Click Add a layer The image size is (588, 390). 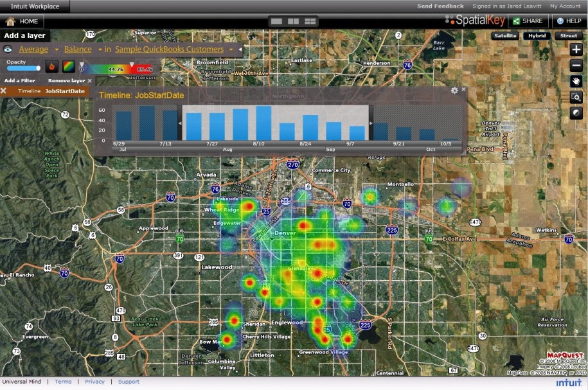tap(25, 35)
